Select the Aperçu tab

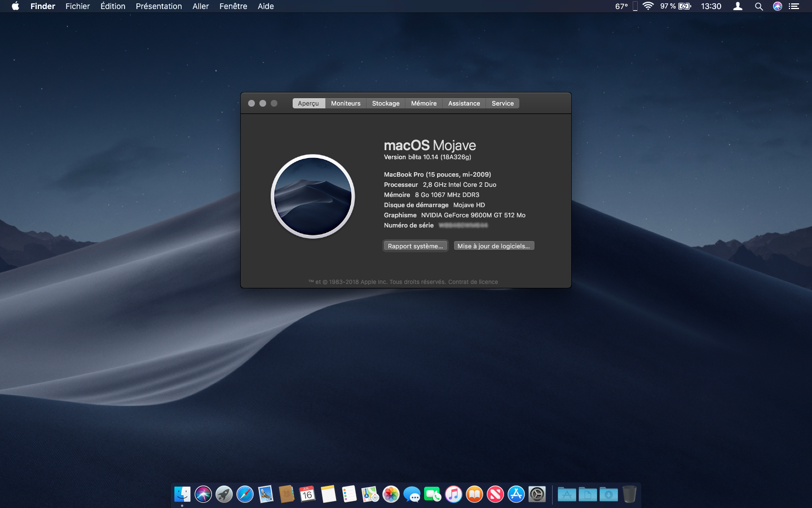[x=308, y=103]
